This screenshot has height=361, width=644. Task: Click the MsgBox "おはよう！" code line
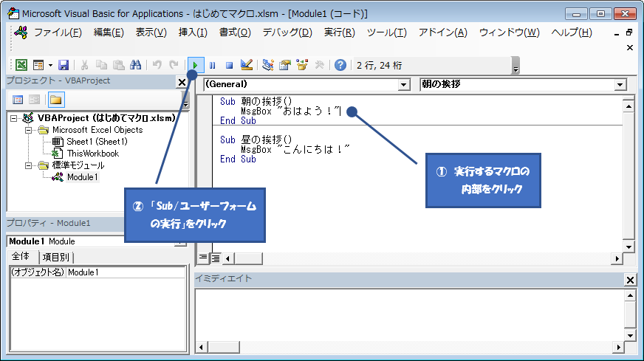coord(291,111)
